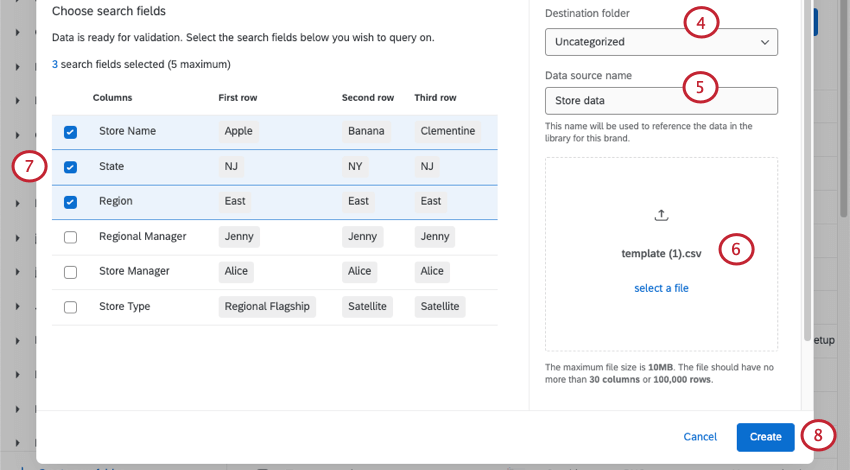Select the Store Type checkbox
Image resolution: width=850 pixels, height=470 pixels.
coord(70,307)
